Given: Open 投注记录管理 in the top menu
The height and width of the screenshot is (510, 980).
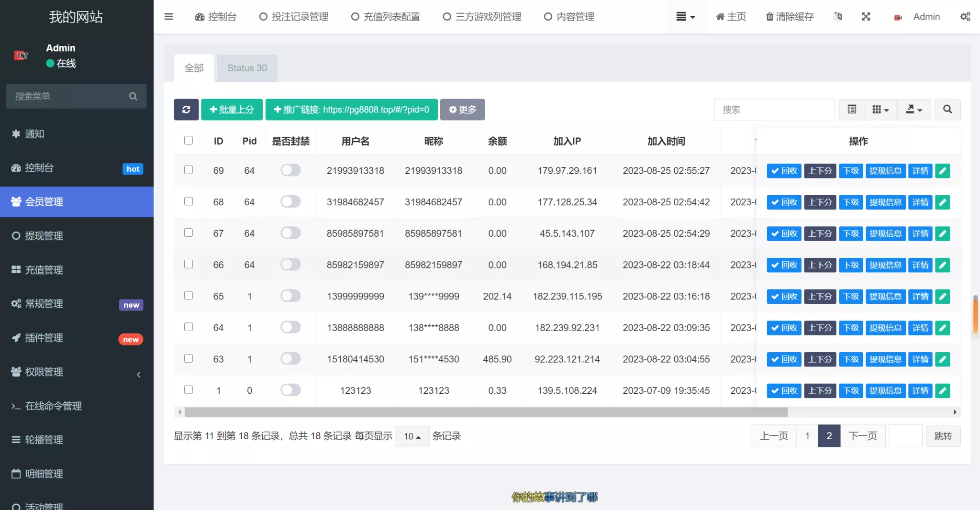Looking at the screenshot, I should click(x=293, y=17).
